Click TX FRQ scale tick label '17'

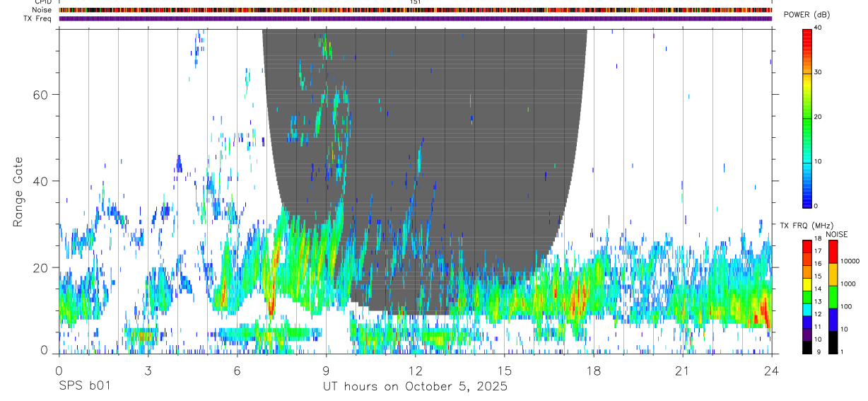pos(818,251)
